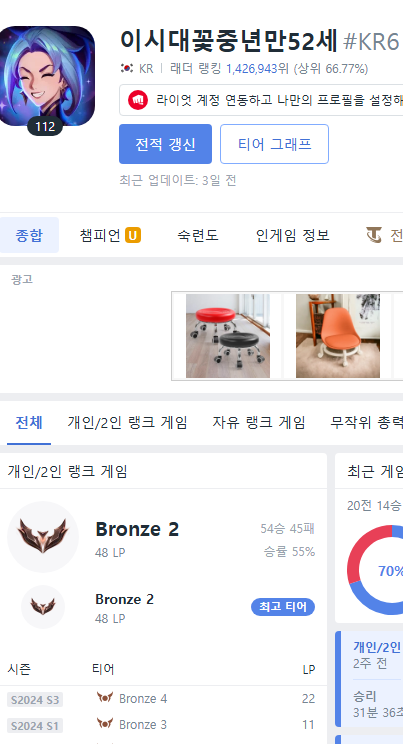Screen dimensions: 403x744
Task: Click the orange chair ad thumbnail
Action: [x=338, y=336]
